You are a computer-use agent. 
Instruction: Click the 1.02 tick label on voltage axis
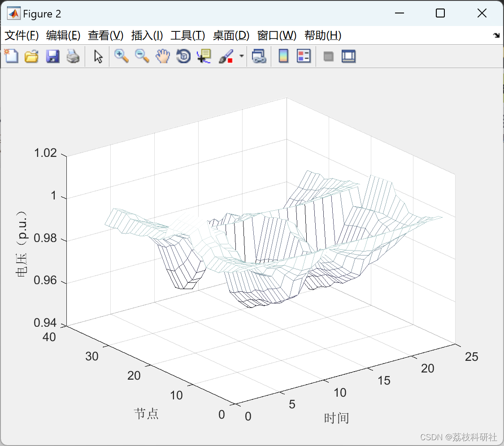45,153
